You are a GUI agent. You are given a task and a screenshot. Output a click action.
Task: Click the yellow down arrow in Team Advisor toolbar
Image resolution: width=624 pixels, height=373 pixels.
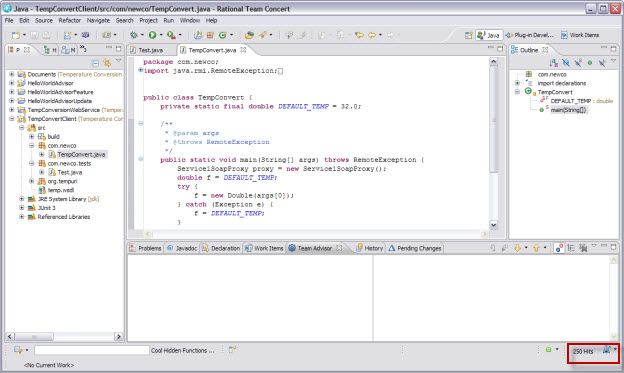(x=517, y=248)
